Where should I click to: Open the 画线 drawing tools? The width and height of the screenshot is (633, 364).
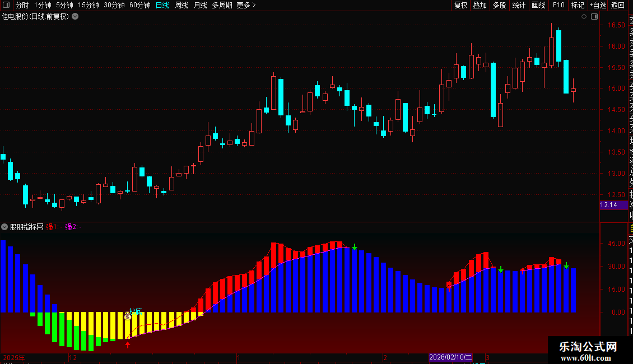(x=538, y=5)
